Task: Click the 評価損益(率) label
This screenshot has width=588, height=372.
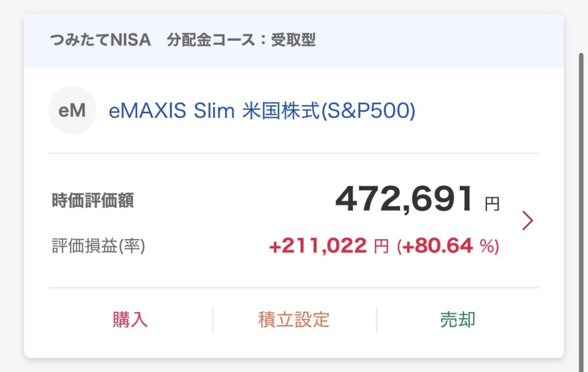Action: tap(98, 246)
